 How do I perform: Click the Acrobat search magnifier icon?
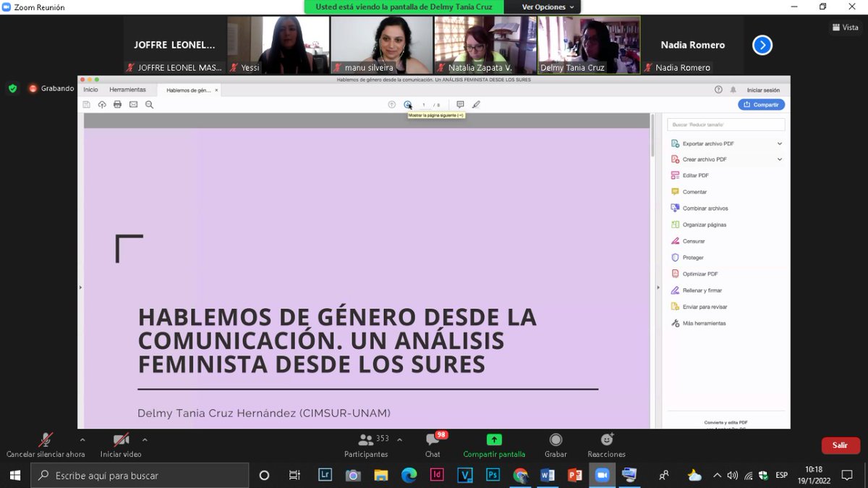coord(149,104)
